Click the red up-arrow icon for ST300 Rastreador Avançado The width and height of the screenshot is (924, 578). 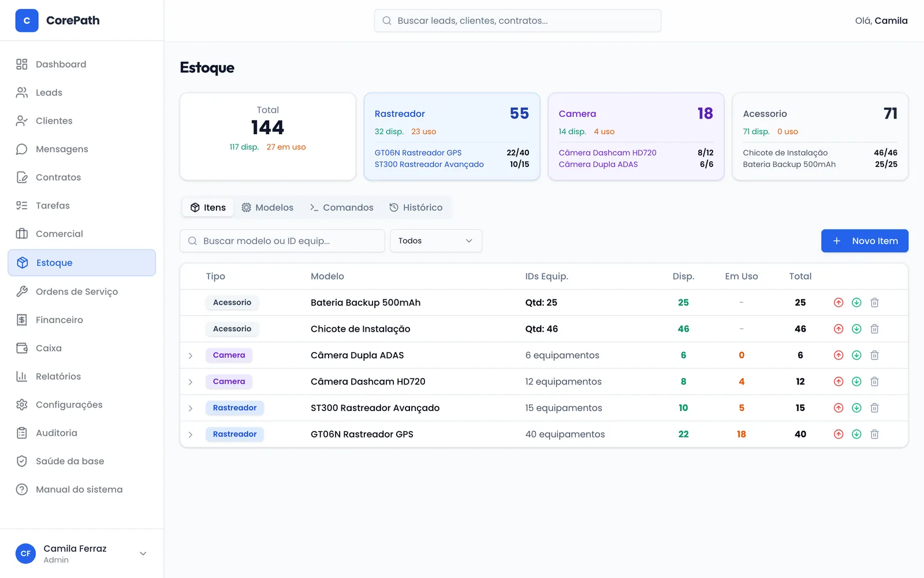click(x=839, y=408)
